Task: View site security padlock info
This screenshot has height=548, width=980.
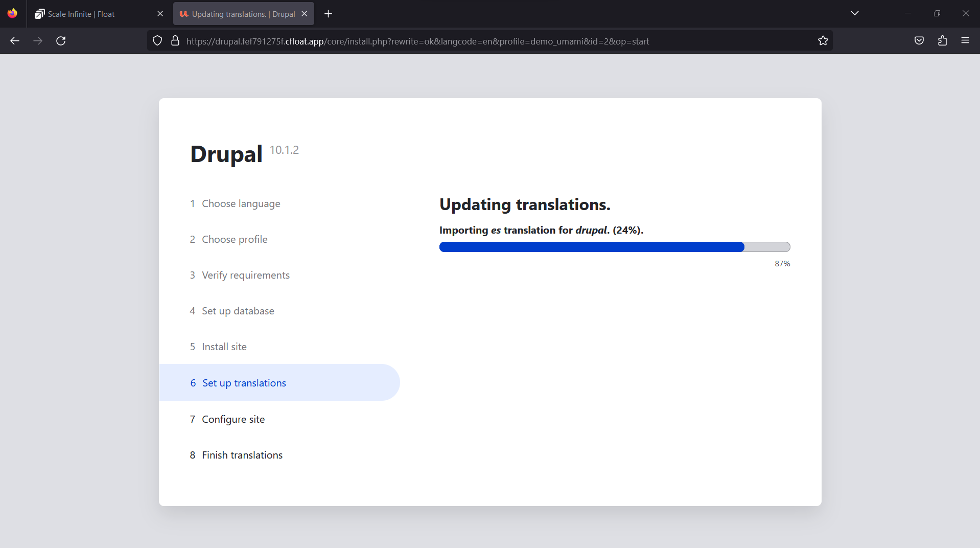Action: (x=175, y=41)
